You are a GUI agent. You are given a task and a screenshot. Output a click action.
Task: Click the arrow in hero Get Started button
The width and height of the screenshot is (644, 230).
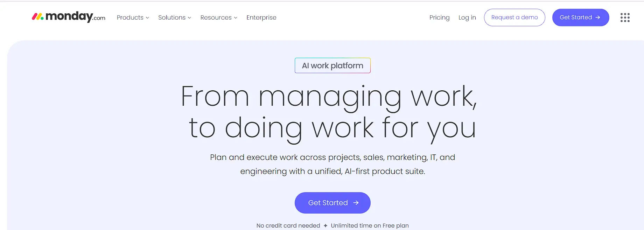coord(356,203)
